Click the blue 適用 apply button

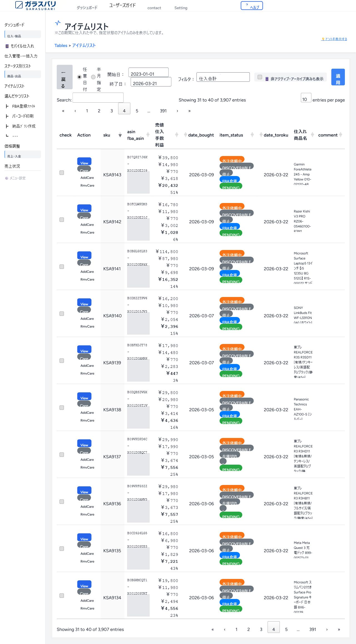[338, 77]
